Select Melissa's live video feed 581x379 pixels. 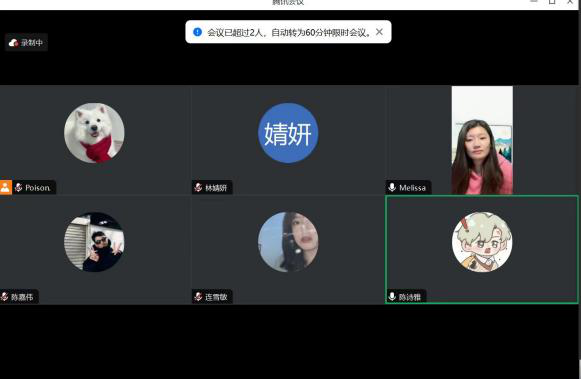pos(482,140)
